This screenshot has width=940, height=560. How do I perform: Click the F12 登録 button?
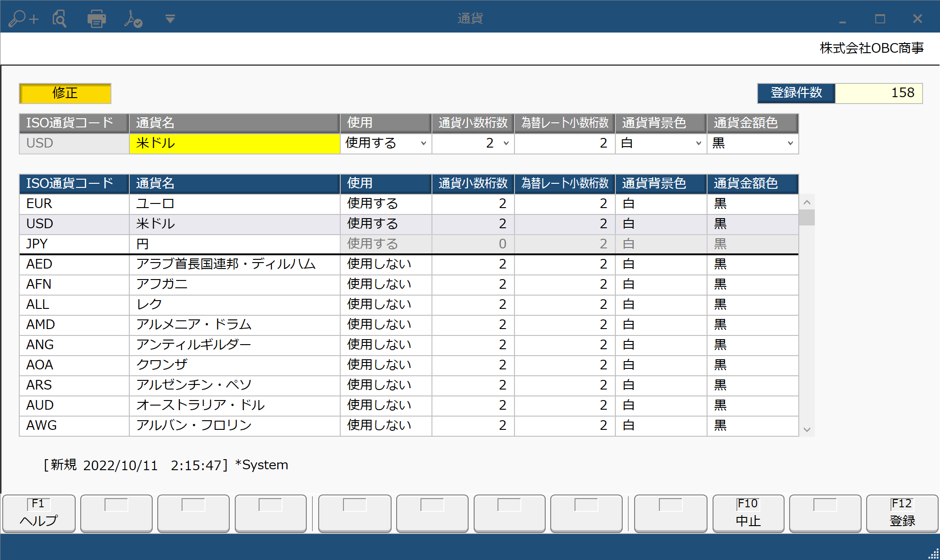(x=902, y=513)
